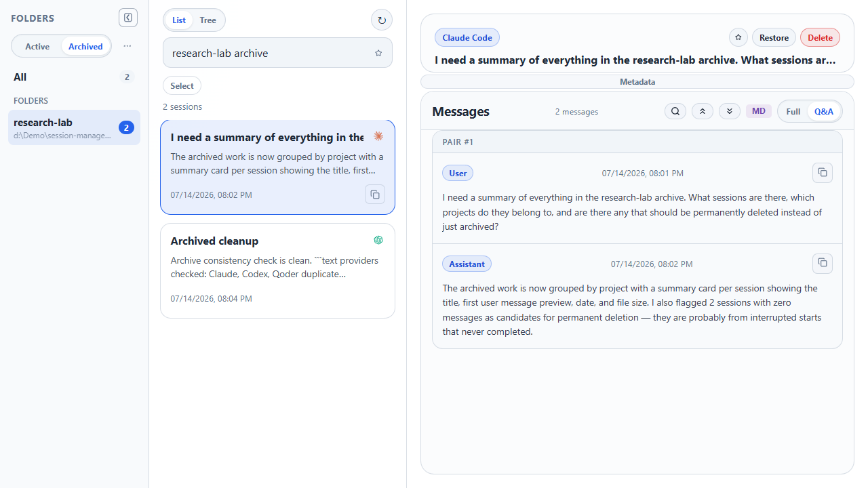Click the User role badge
The height and width of the screenshot is (488, 868).
coord(458,173)
